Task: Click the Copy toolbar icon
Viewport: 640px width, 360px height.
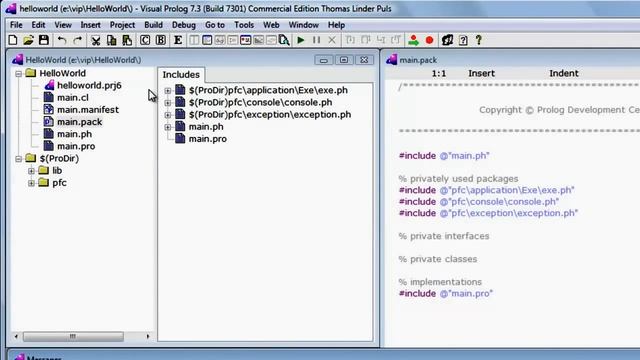Action: point(111,40)
